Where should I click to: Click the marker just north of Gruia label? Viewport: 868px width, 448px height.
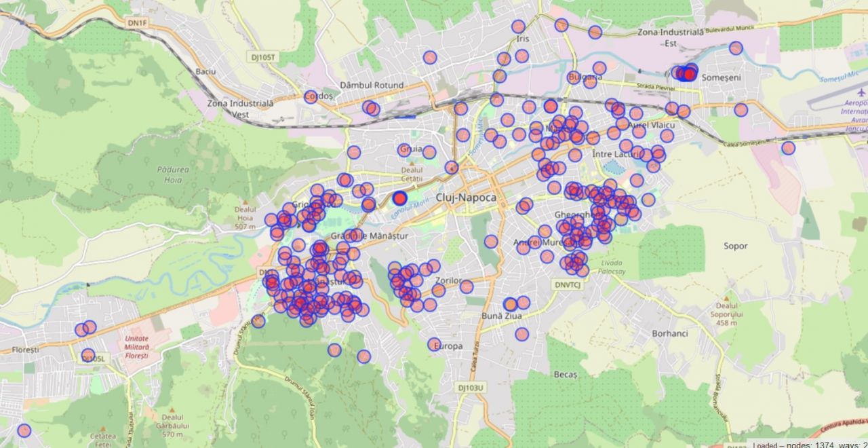point(404,150)
